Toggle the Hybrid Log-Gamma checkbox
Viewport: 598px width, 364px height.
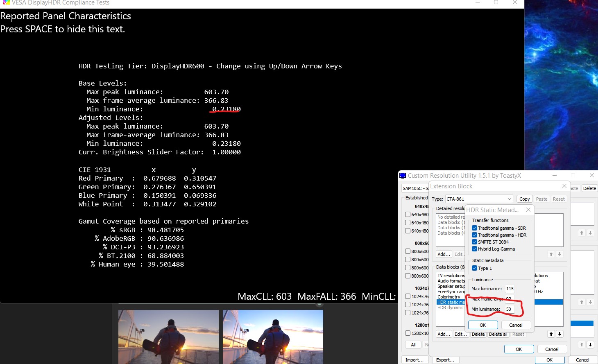point(474,249)
